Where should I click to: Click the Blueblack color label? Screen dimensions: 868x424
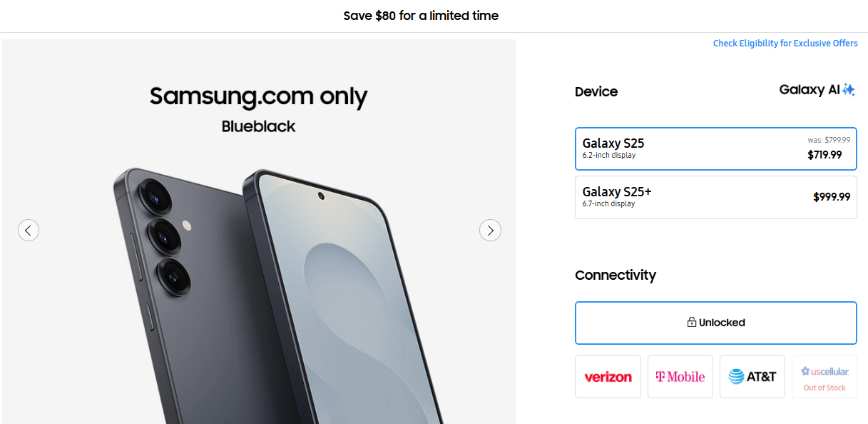[258, 126]
